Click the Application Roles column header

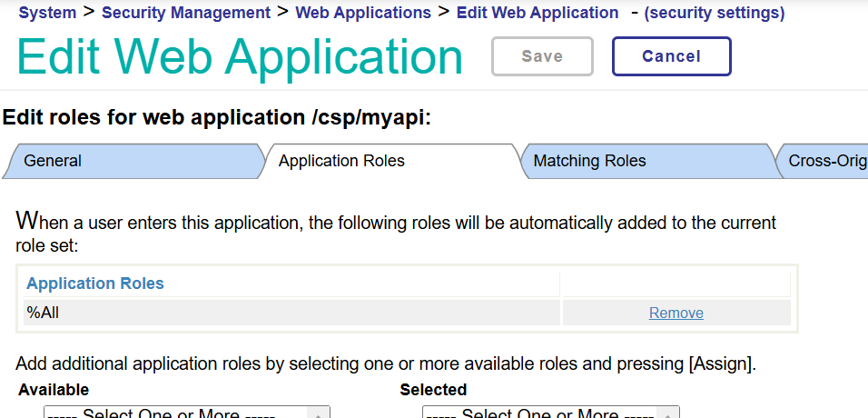95,284
